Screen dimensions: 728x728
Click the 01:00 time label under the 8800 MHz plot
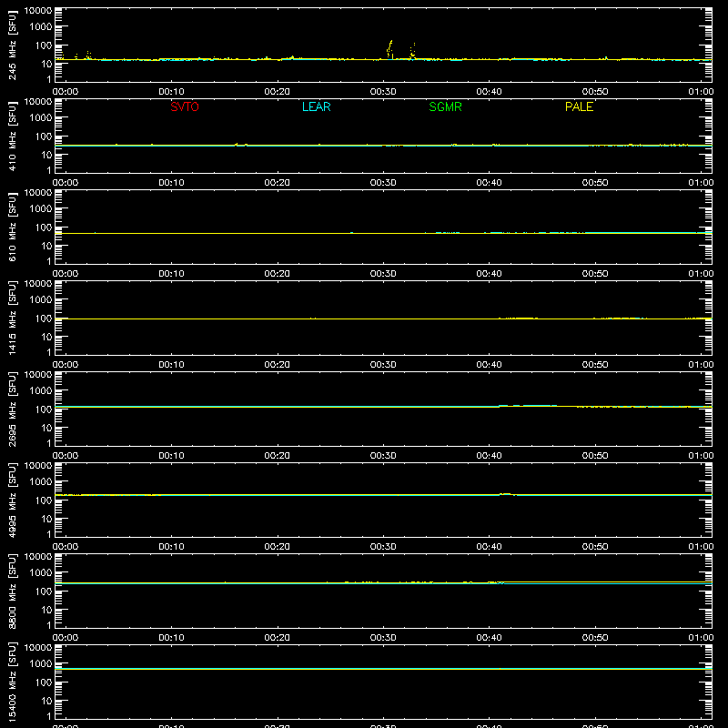(701, 638)
